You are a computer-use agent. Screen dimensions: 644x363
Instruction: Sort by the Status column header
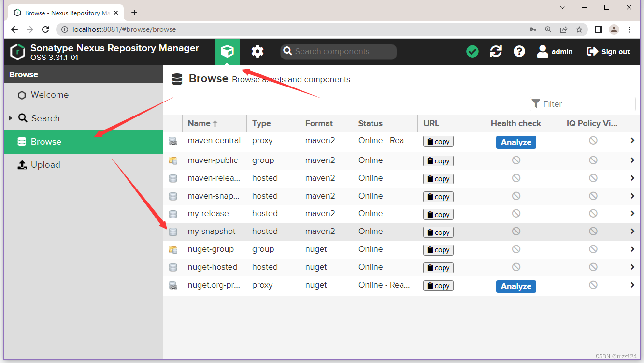point(385,123)
